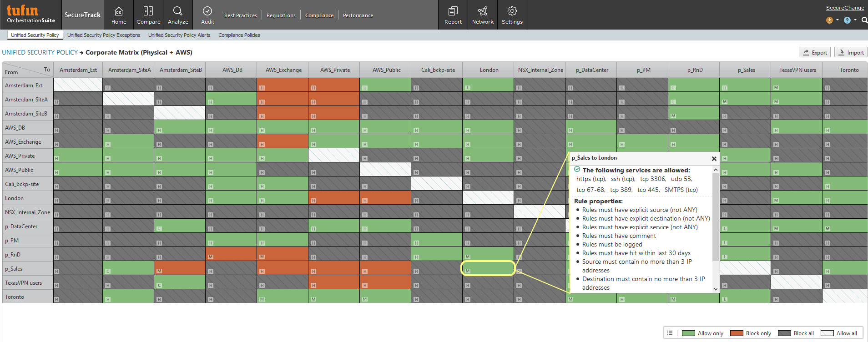Click the Block all gray legend swatch

coord(784,333)
